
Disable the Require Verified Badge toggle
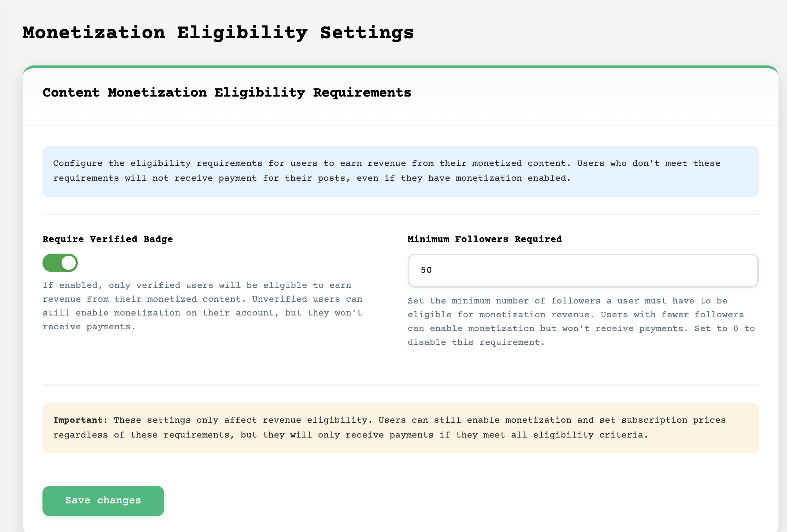pos(60,262)
